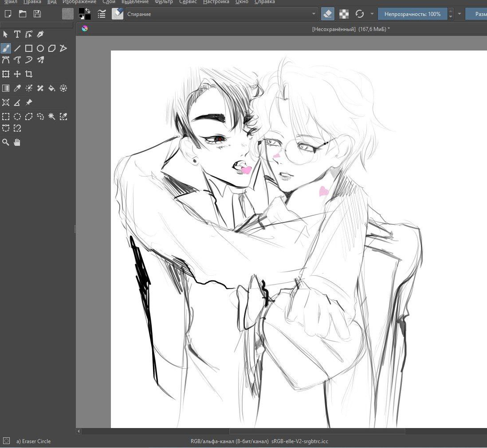Select the Elliptical Selection tool
The image size is (487, 448).
pyautogui.click(x=17, y=117)
